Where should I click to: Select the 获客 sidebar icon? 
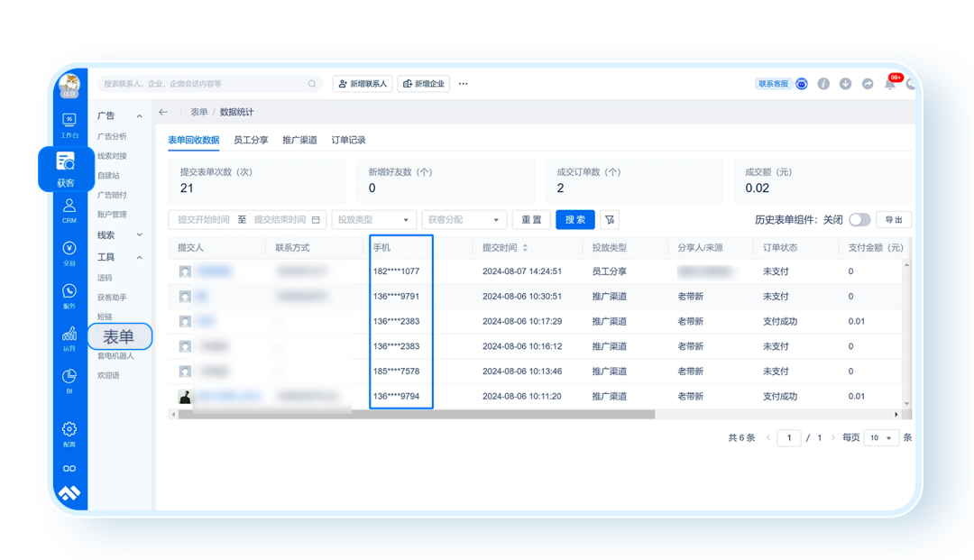pyautogui.click(x=66, y=169)
